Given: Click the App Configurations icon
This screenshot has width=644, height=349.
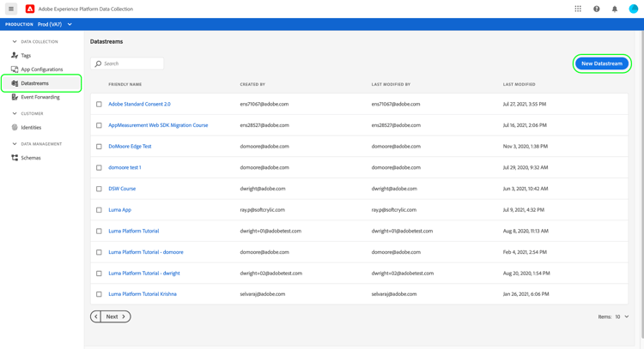Looking at the screenshot, I should 15,69.
